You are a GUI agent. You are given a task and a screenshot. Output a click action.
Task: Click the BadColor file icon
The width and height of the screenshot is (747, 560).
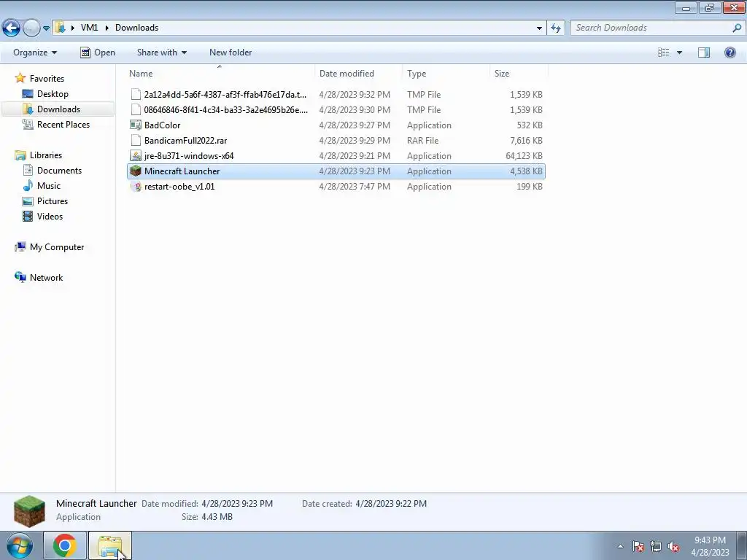[136, 125]
